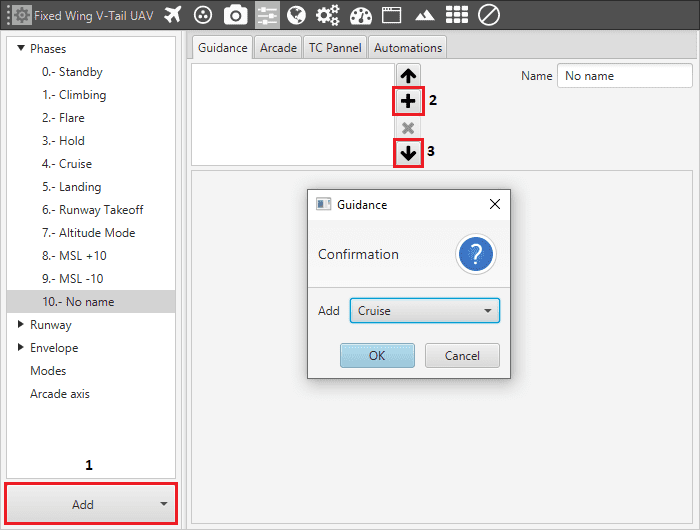Click the Name input field
700x530 pixels.
coord(625,76)
